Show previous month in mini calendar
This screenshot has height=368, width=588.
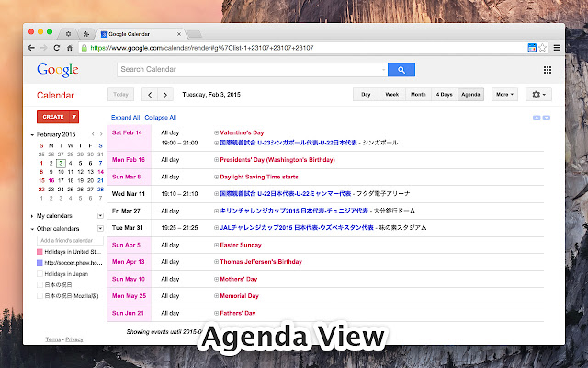click(x=93, y=134)
